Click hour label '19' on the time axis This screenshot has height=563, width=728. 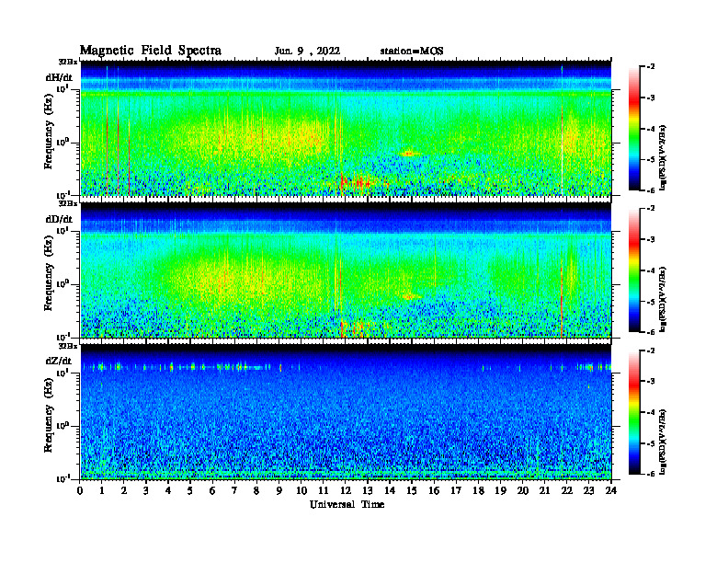click(500, 490)
